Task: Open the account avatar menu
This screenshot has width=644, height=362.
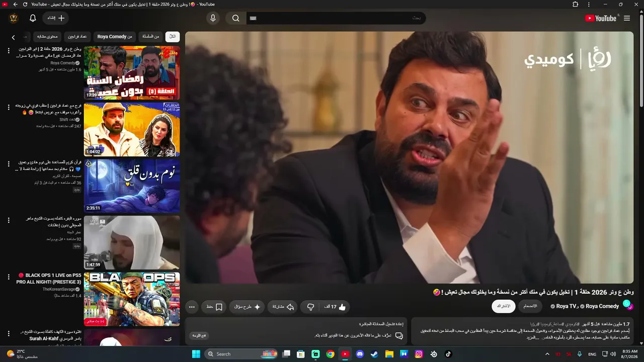Action: pyautogui.click(x=14, y=18)
